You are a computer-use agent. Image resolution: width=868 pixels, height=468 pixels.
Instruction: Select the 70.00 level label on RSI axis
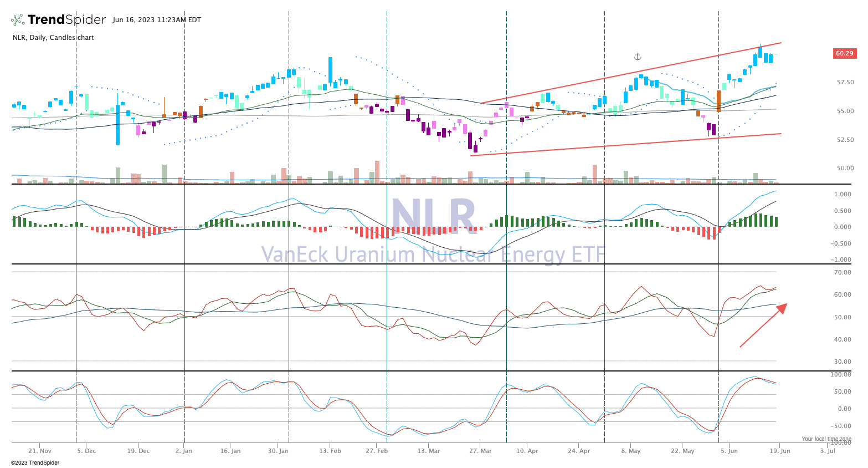pos(843,273)
